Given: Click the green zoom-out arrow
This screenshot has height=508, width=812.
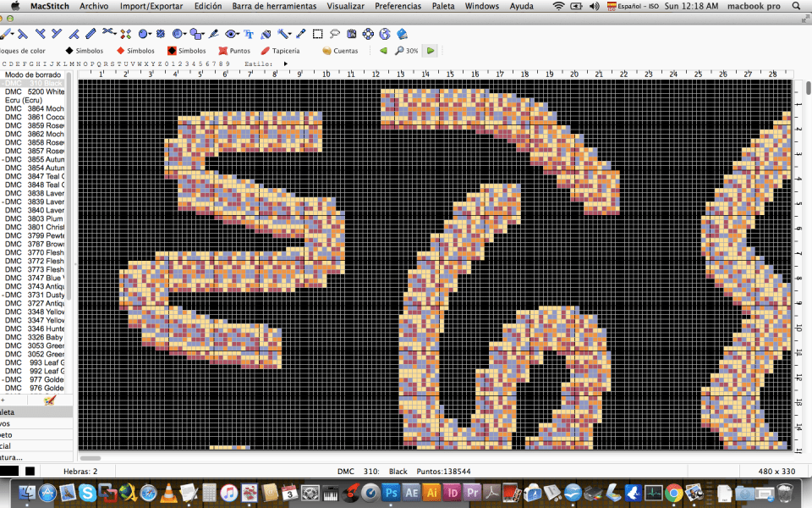Looking at the screenshot, I should pos(383,51).
